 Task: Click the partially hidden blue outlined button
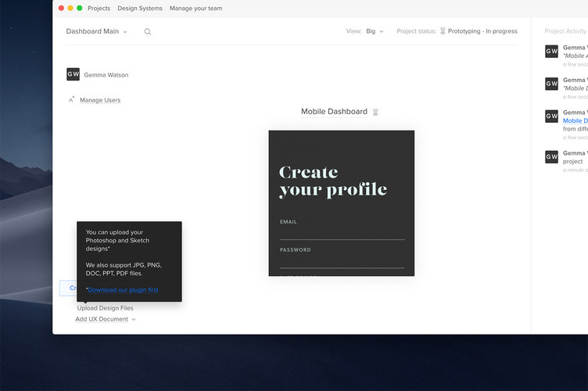pos(68,288)
